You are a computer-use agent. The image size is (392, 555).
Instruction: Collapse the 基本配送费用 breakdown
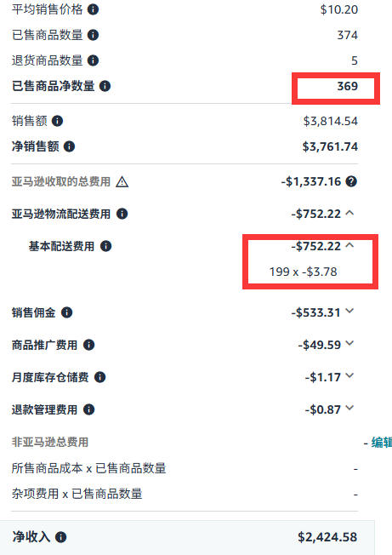pos(349,245)
